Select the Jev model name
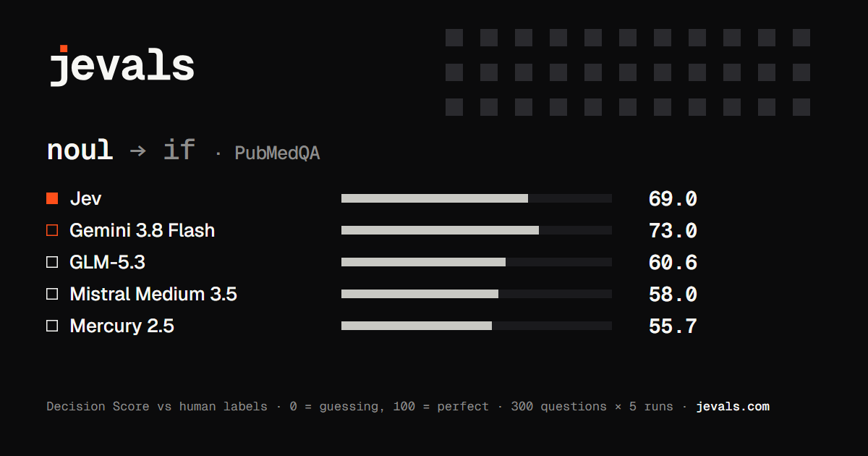 85,198
